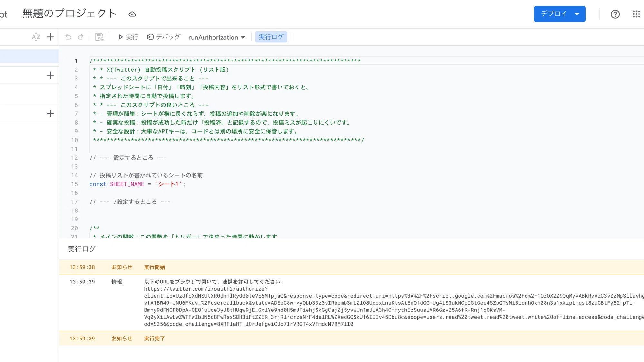Redo the last edit
The image size is (644, 362).
(80, 37)
